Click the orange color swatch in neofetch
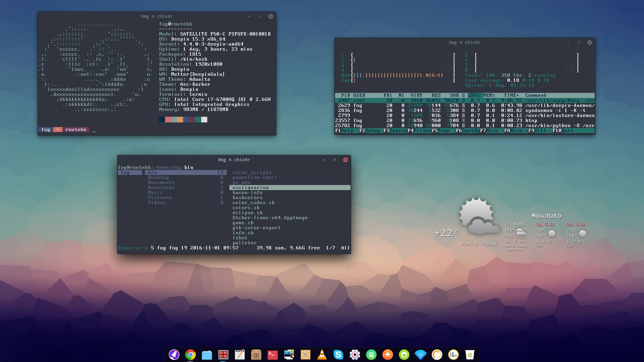644x362 pixels. (180, 120)
